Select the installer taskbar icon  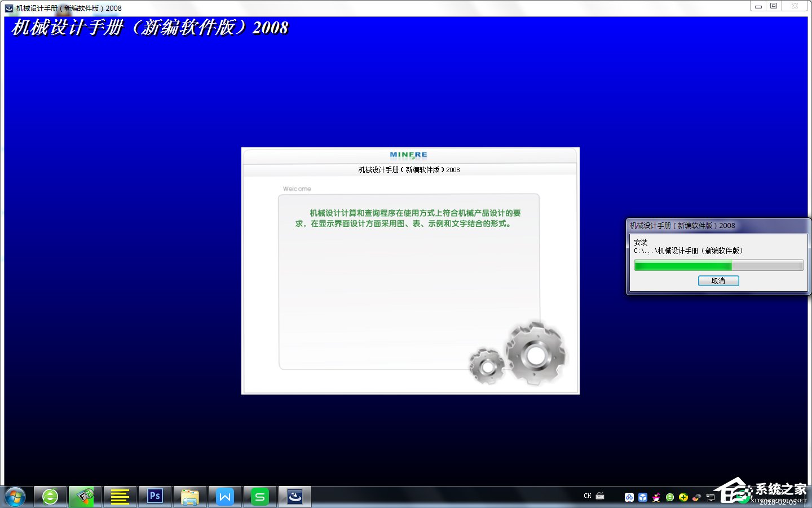click(295, 497)
